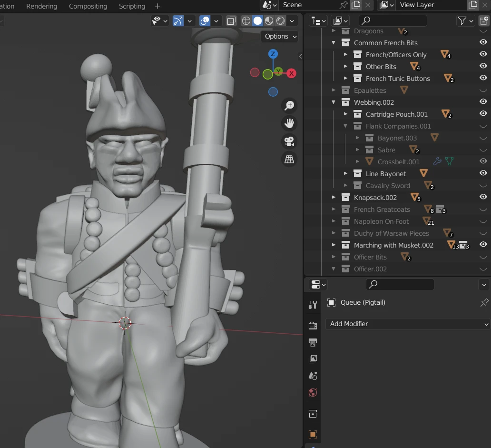The height and width of the screenshot is (448, 491).
Task: Hide the Common French Bits collection
Action: click(483, 42)
